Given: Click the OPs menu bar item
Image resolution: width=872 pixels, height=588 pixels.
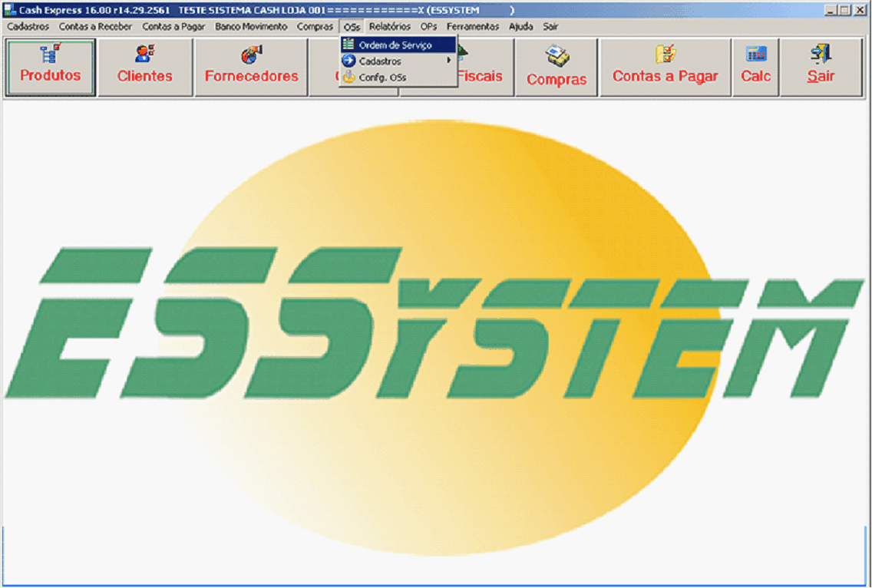Looking at the screenshot, I should click(x=428, y=27).
